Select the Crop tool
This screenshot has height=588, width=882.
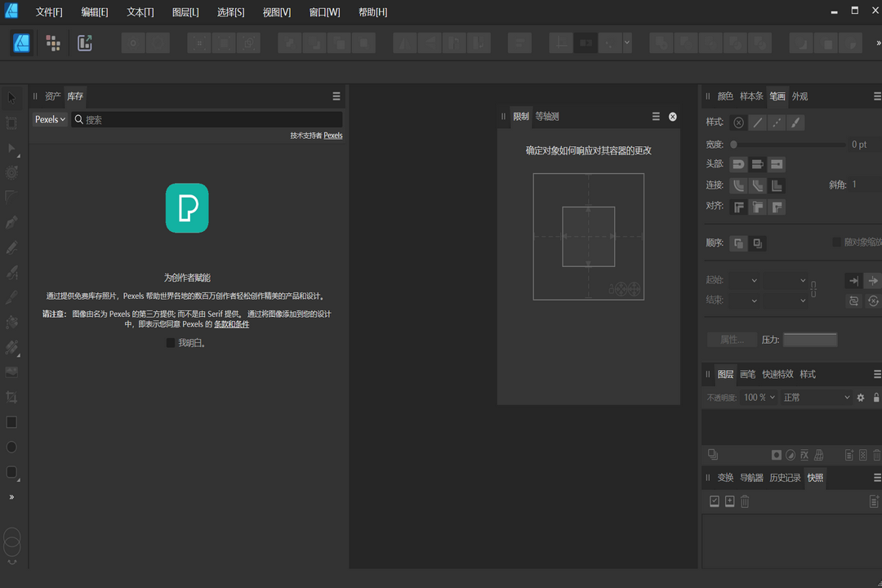11,397
